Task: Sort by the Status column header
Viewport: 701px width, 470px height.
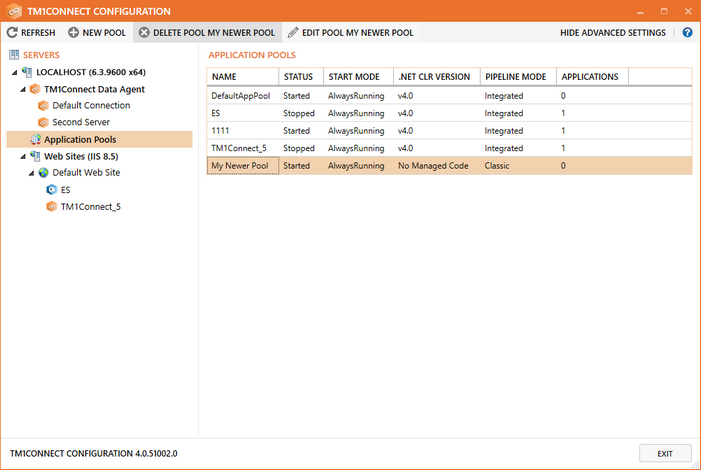Action: tap(301, 77)
